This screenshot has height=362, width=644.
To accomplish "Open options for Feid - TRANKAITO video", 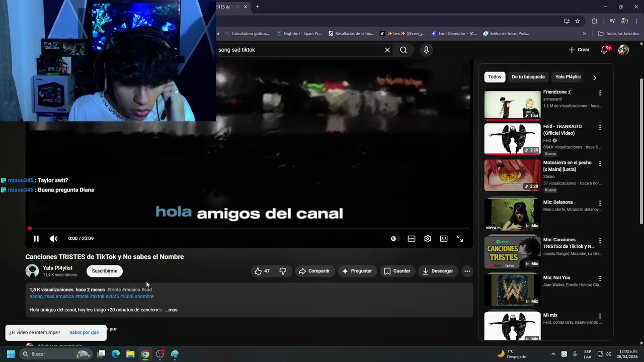I will click(600, 128).
